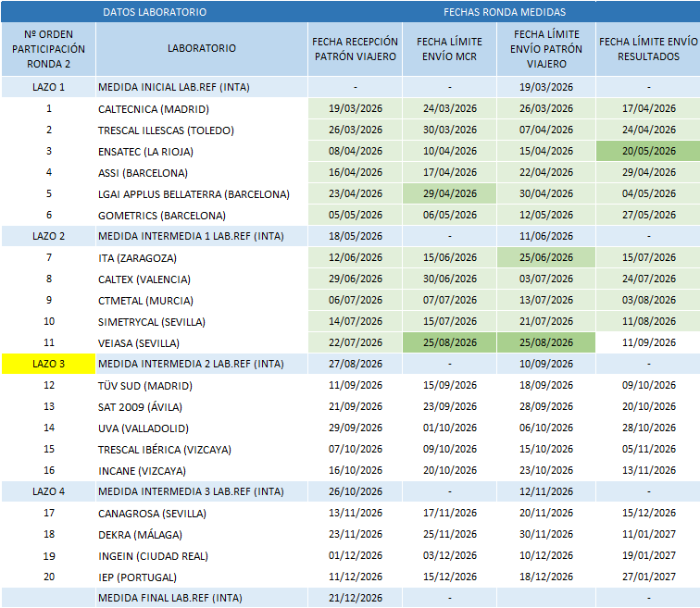Select the TRESCAL ILLESCAS (TOLEDO) cell
This screenshot has width=700, height=608.
click(202, 130)
